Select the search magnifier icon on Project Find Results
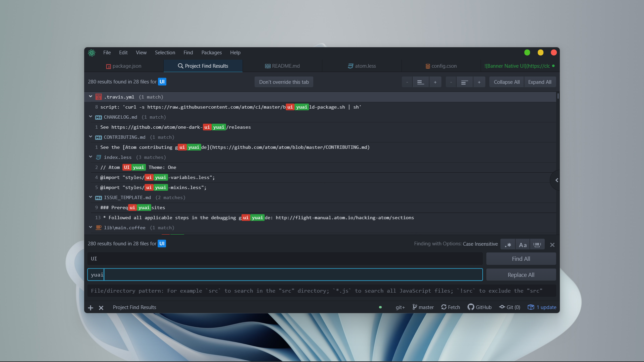644x362 pixels. tap(180, 66)
